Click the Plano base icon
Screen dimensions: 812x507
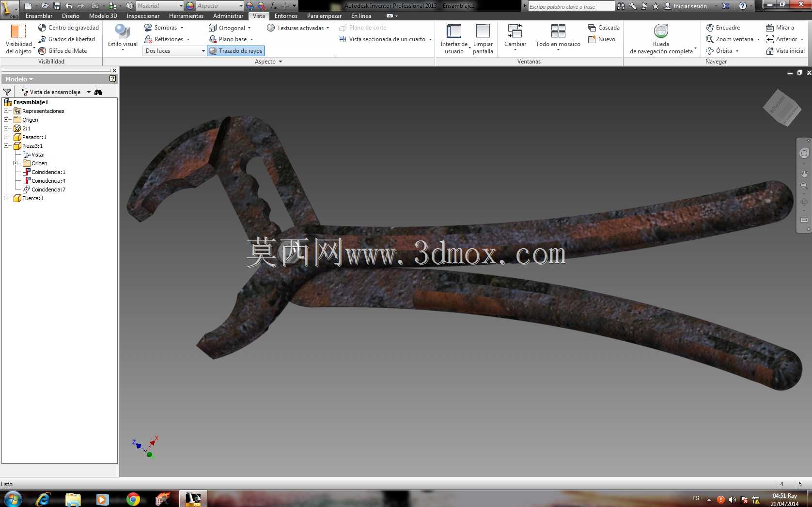pos(212,39)
